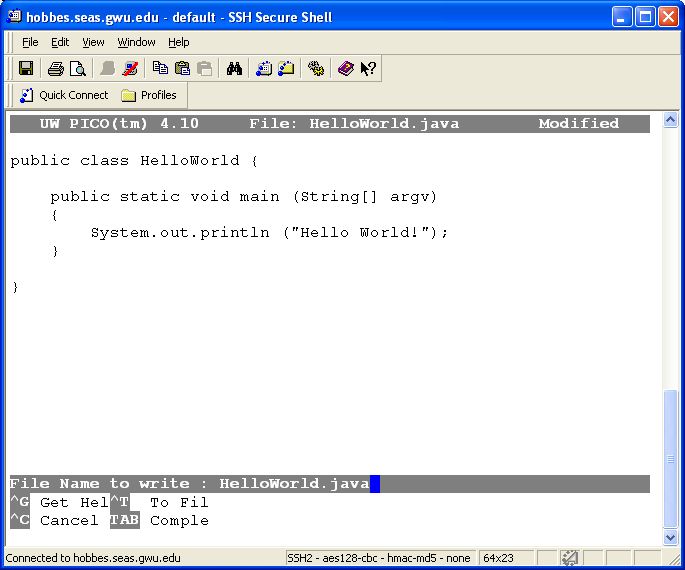685x570 pixels.
Task: Click the TAB Complete shortcut
Action: 159,521
